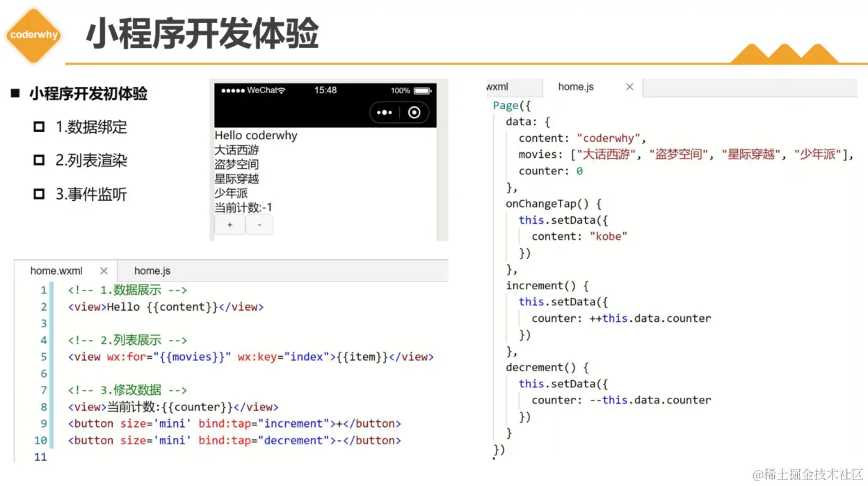Click Hello coderwhy text in preview

point(256,136)
